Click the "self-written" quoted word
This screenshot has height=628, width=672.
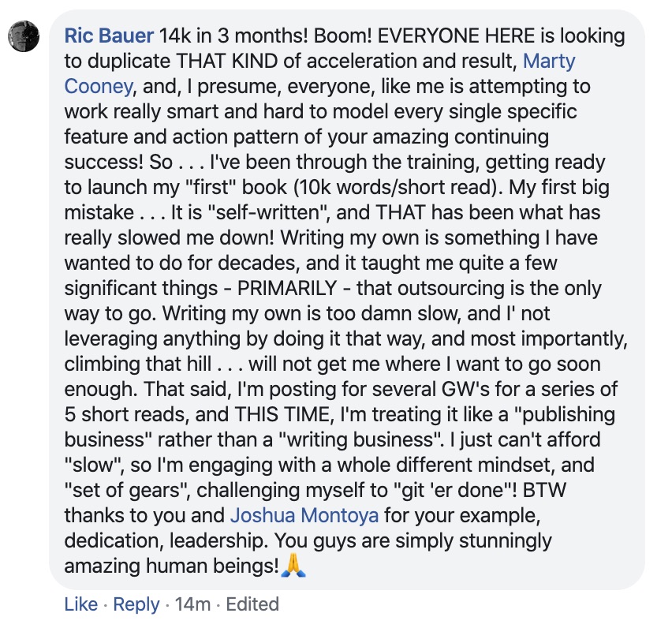tap(269, 212)
